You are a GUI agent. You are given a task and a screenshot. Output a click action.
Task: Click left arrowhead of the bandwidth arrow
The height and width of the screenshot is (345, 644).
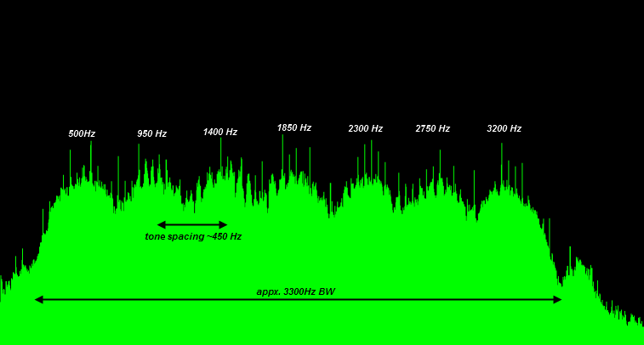click(x=38, y=299)
